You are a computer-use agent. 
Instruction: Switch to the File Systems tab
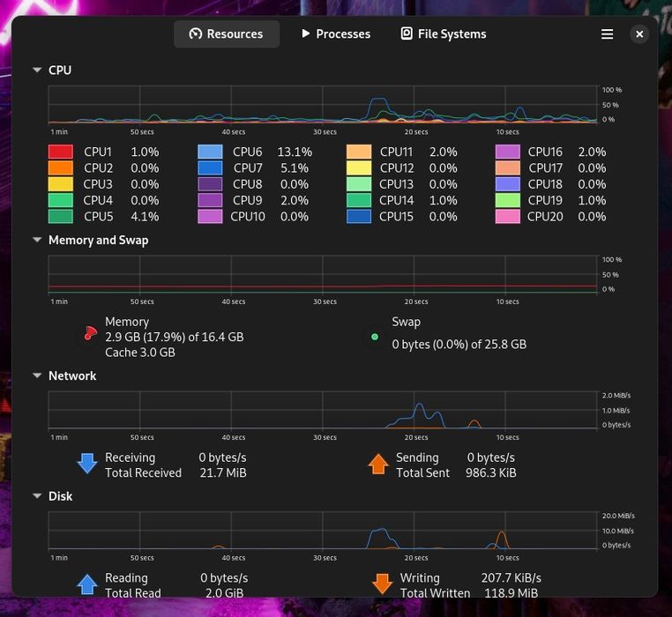point(443,33)
